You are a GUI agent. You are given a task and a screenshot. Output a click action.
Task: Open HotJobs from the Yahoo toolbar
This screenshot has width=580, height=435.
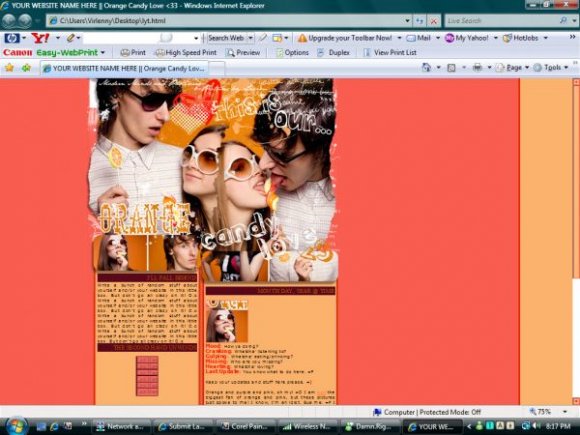[x=521, y=38]
